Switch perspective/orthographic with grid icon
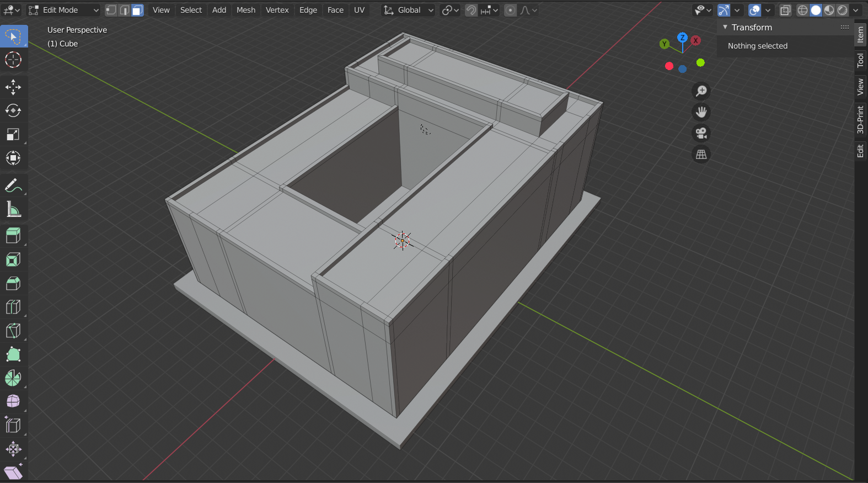 click(x=701, y=155)
